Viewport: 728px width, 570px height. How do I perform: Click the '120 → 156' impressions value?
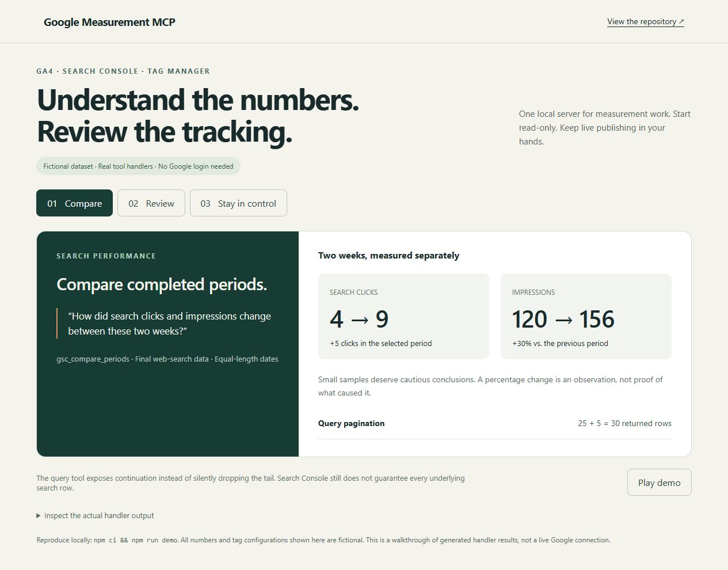click(563, 319)
